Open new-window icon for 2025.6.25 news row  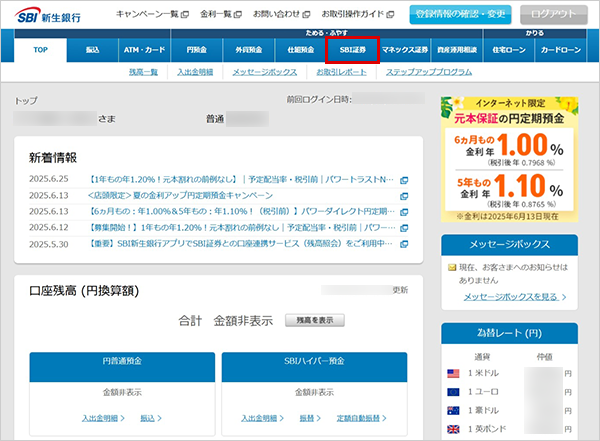pos(404,180)
